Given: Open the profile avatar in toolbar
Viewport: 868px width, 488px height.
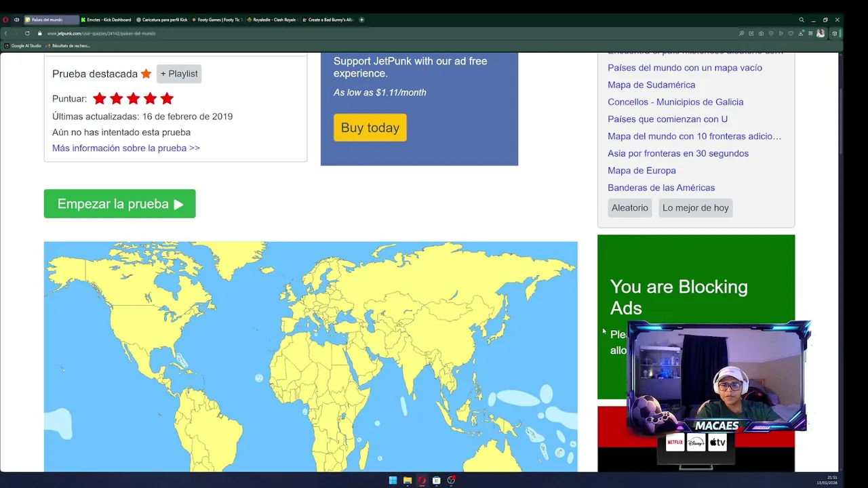Looking at the screenshot, I should tap(821, 33).
